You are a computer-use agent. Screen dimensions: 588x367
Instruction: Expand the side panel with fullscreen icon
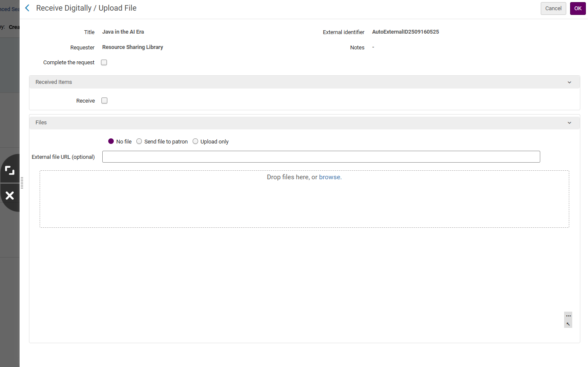click(x=10, y=170)
